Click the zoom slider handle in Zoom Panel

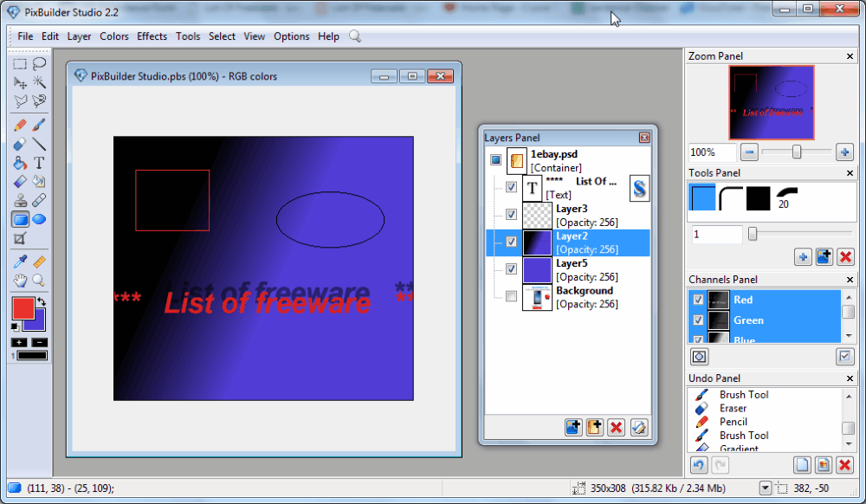point(797,152)
